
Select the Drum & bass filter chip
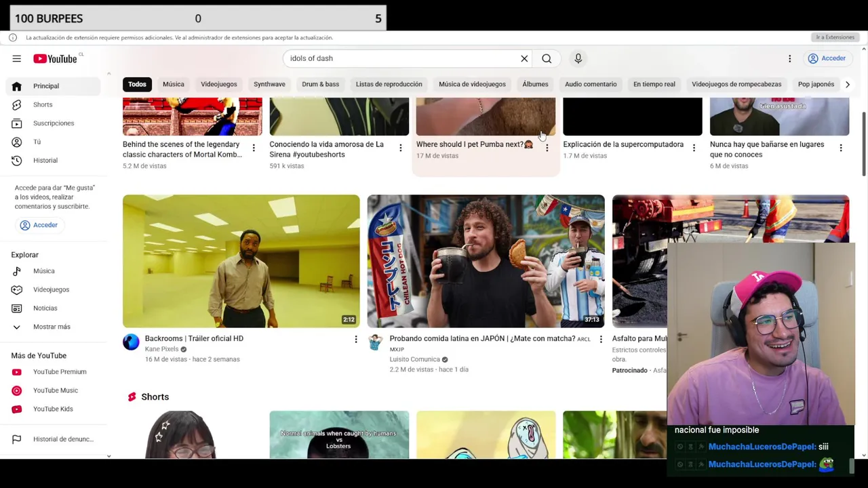click(x=320, y=84)
